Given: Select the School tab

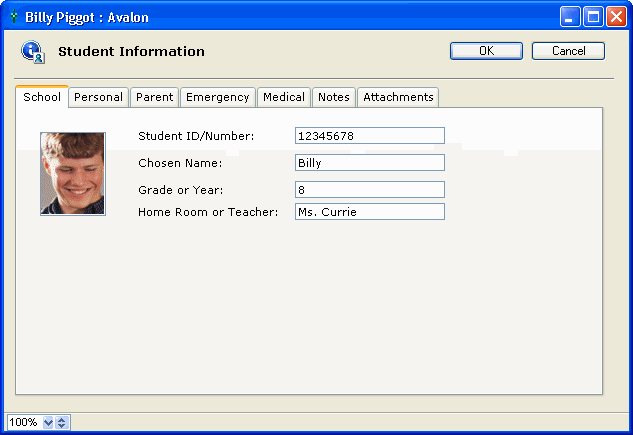Looking at the screenshot, I should coord(42,97).
